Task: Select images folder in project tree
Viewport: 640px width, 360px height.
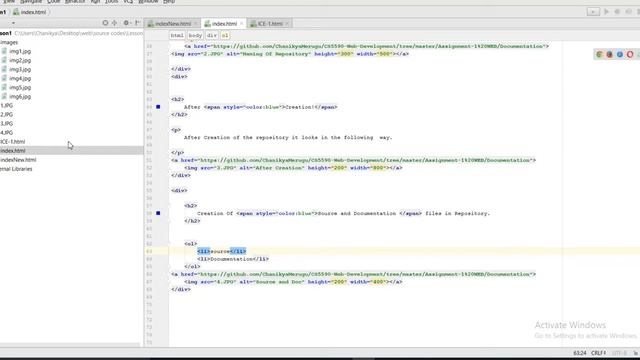Action: point(9,42)
